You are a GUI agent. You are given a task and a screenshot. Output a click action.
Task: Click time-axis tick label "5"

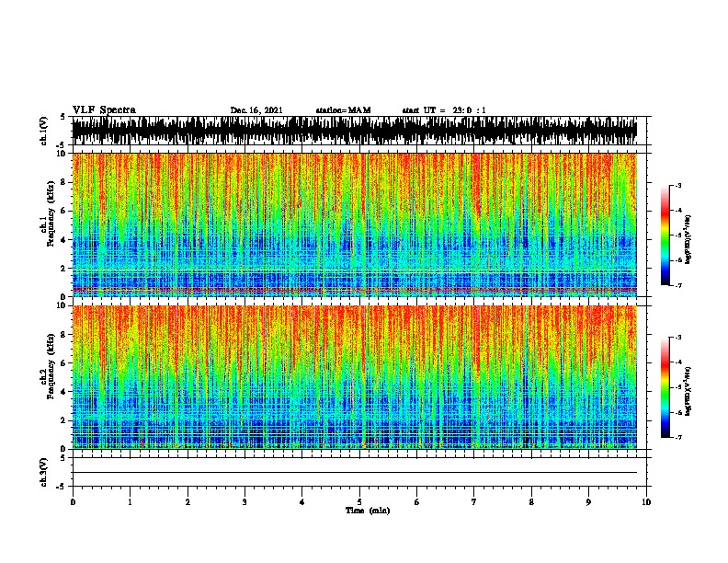[x=359, y=502]
